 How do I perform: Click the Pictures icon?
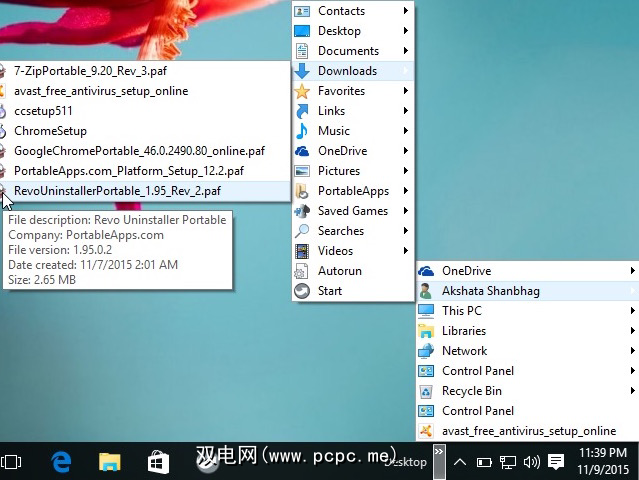(x=302, y=171)
